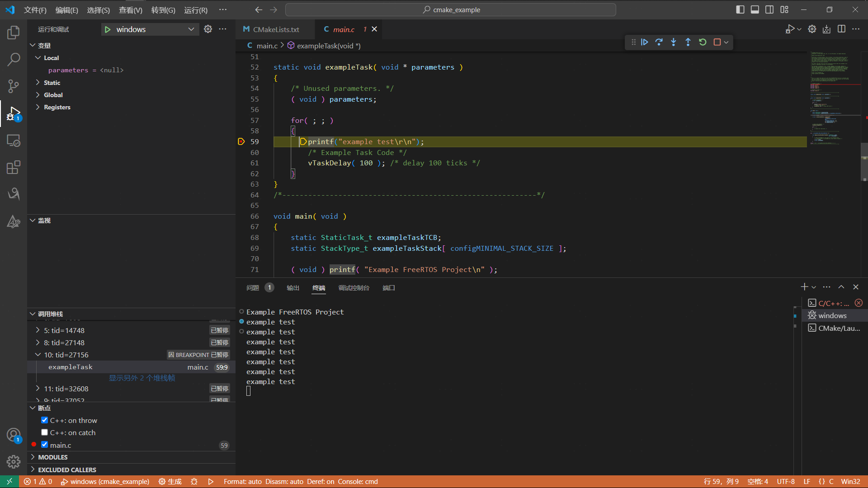Click 生成 build button in status bar
Image resolution: width=868 pixels, height=488 pixels.
(170, 482)
